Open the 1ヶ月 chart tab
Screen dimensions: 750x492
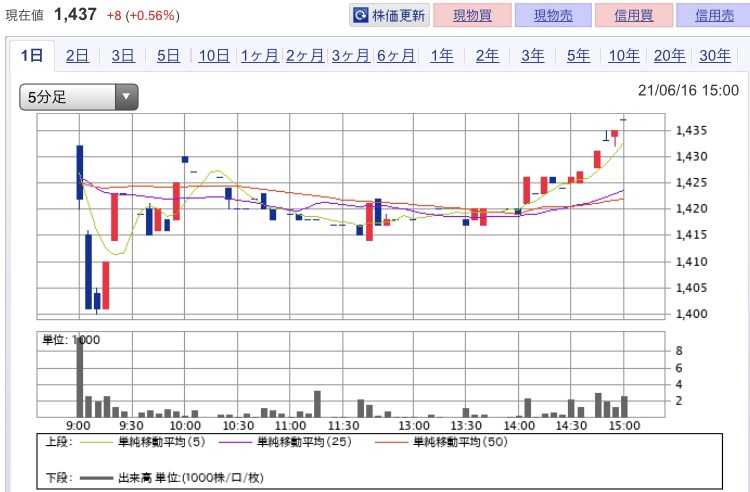tap(260, 56)
